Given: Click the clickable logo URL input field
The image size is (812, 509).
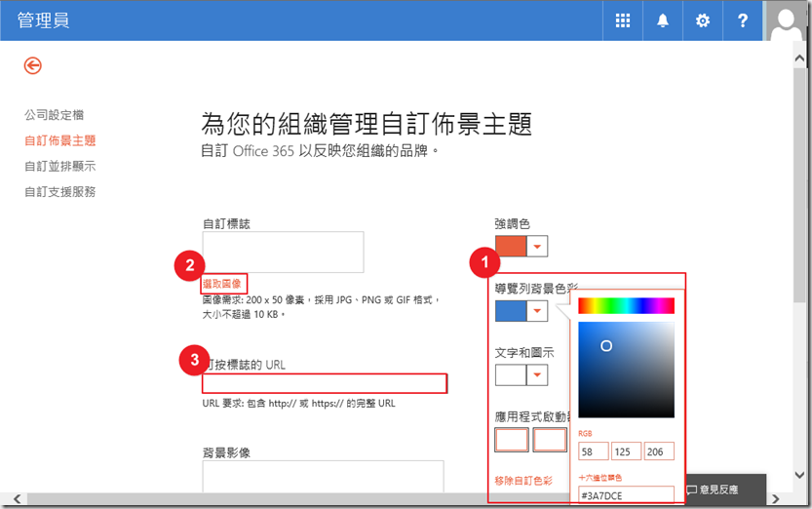Looking at the screenshot, I should tap(325, 383).
